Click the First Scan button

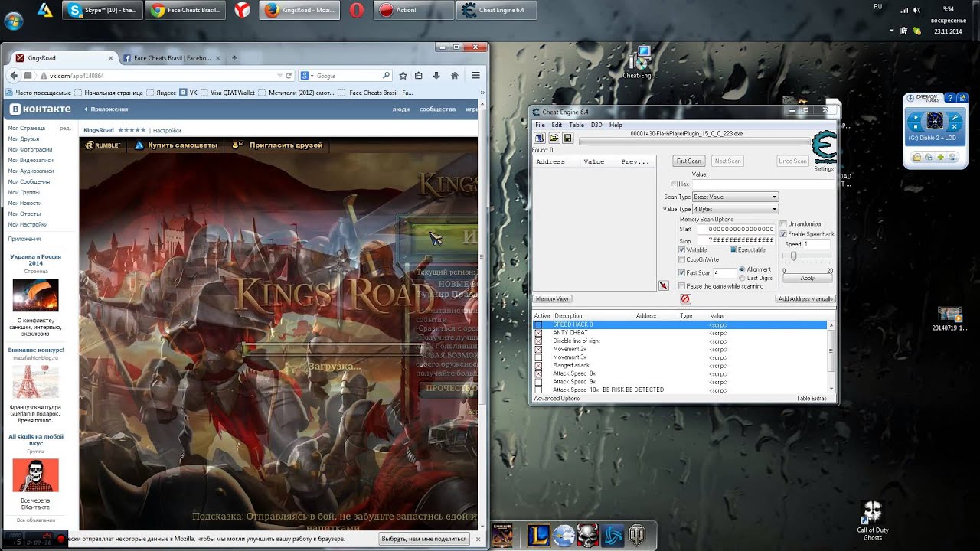pos(689,161)
